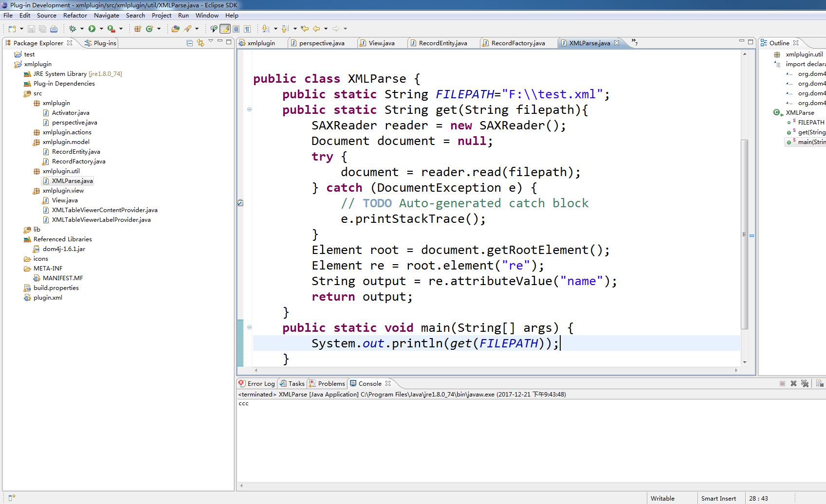This screenshot has width=826, height=504.
Task: Click the Back navigation arrow
Action: tap(316, 29)
